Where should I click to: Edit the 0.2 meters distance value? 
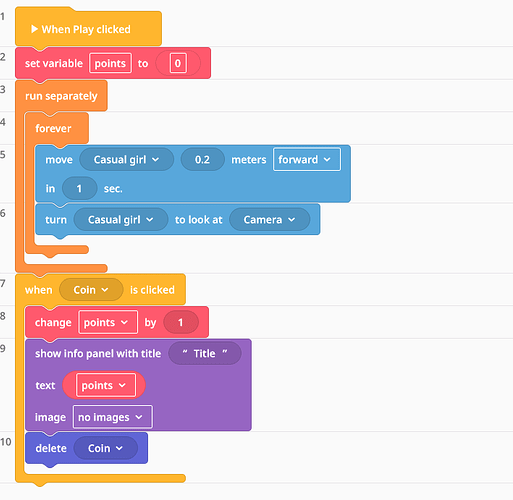[x=202, y=160]
